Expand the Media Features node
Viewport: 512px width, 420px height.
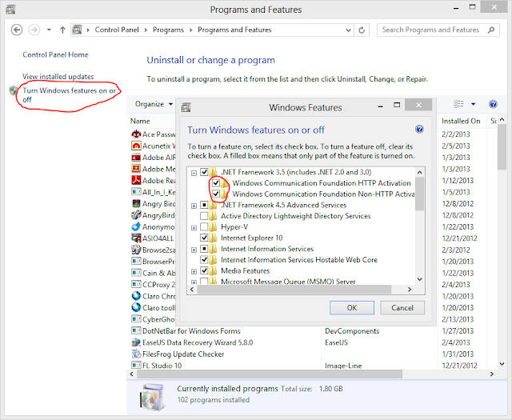[194, 271]
